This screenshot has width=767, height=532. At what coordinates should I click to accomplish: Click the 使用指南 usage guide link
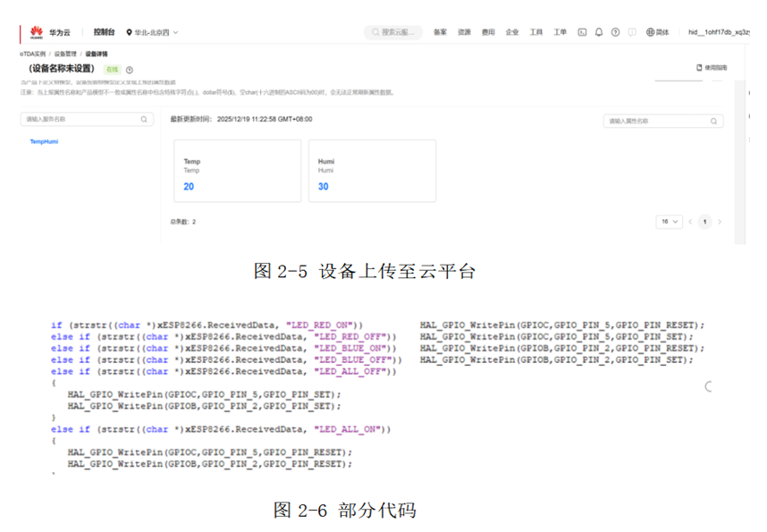tap(712, 68)
